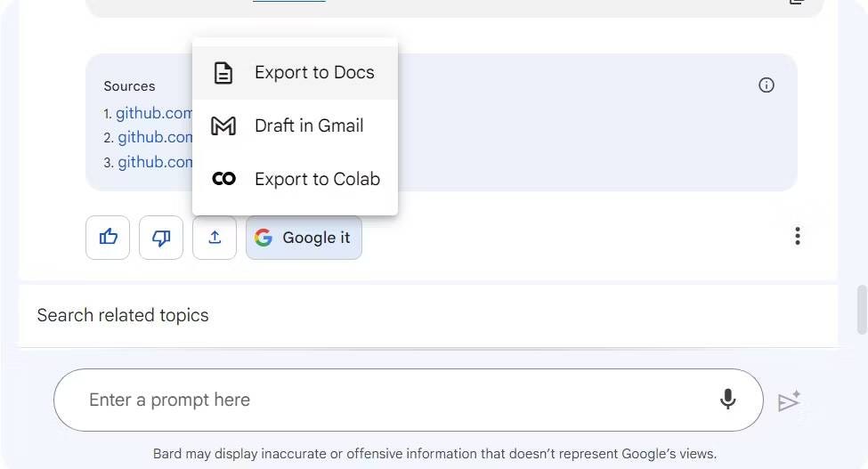
Task: Click the underlined link at the top edge
Action: tap(288, 1)
